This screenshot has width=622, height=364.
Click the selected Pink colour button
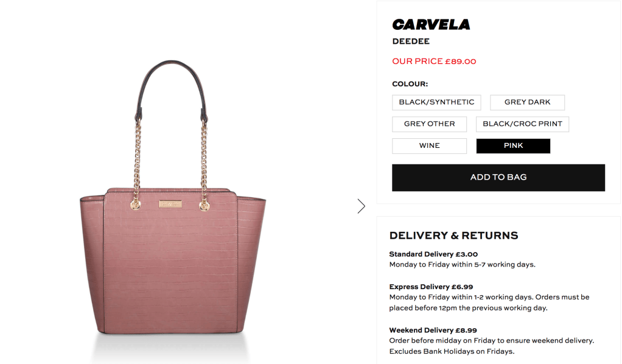[x=513, y=146]
